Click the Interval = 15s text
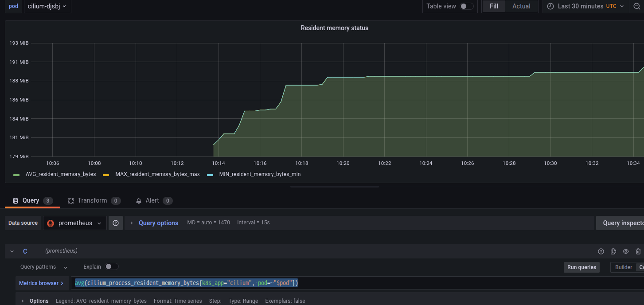 254,223
